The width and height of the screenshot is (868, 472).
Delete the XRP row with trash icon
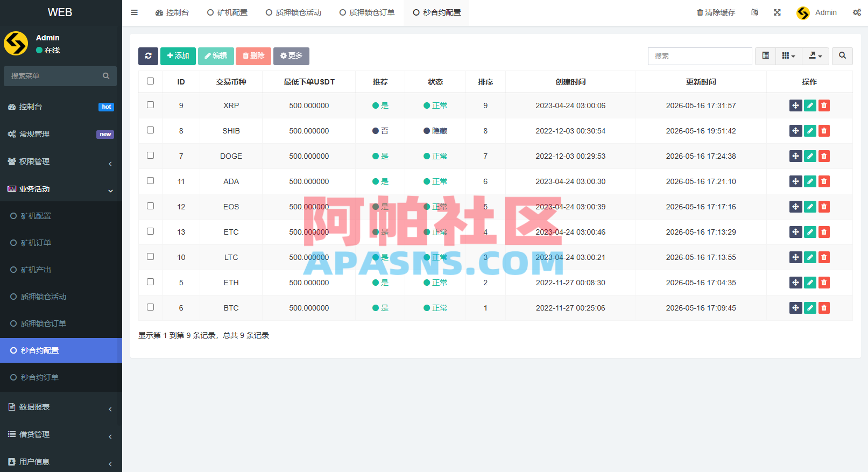[x=824, y=105]
